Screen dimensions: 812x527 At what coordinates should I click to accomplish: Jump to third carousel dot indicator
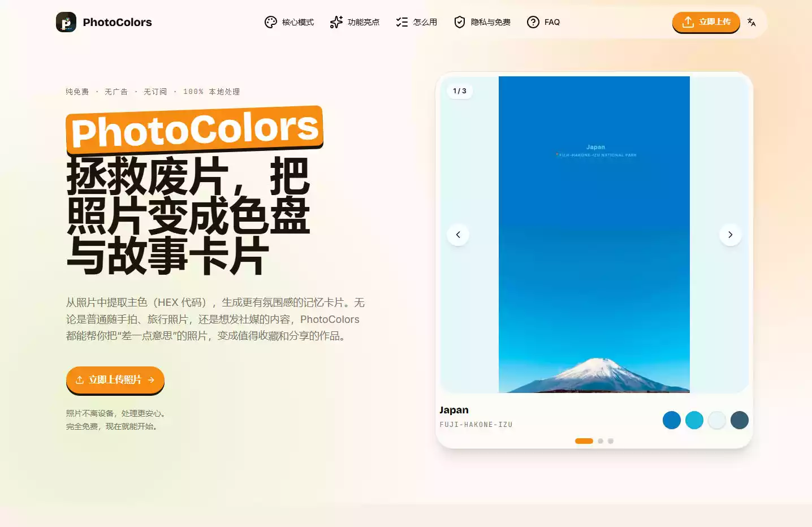tap(611, 441)
